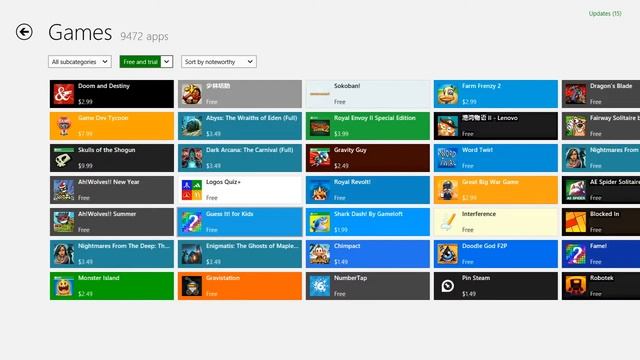The width and height of the screenshot is (640, 360).
Task: Click the NumberTap app icon
Action: pyautogui.click(x=320, y=286)
